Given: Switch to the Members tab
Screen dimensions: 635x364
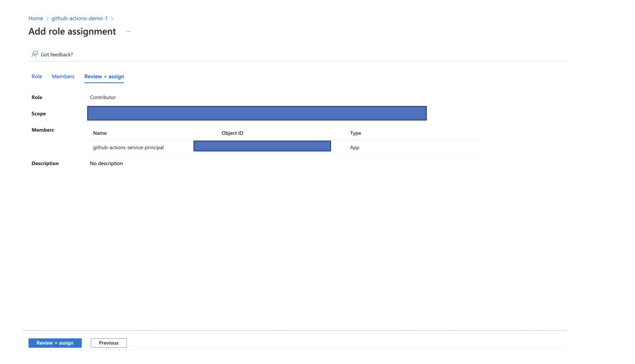Looking at the screenshot, I should click(63, 76).
